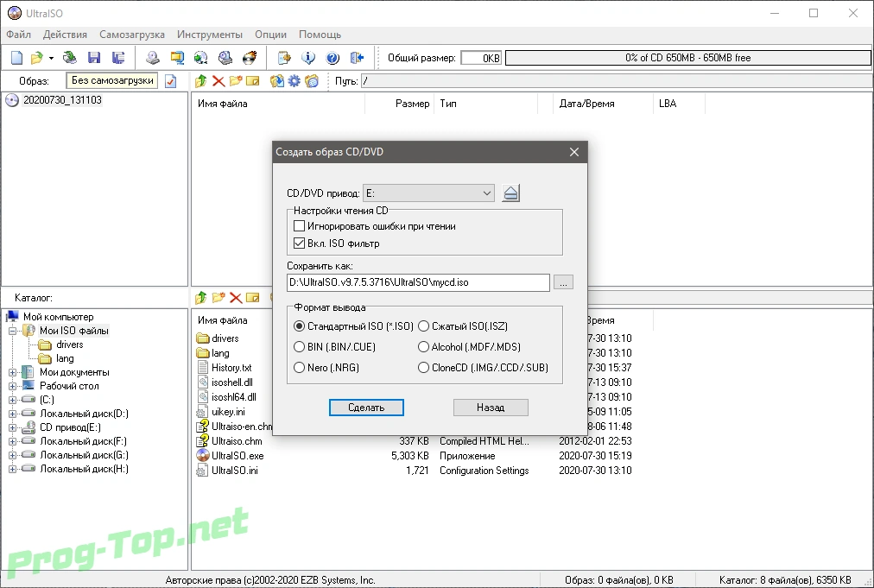
Task: Click the Без самозагрузки boot label
Action: pos(112,81)
